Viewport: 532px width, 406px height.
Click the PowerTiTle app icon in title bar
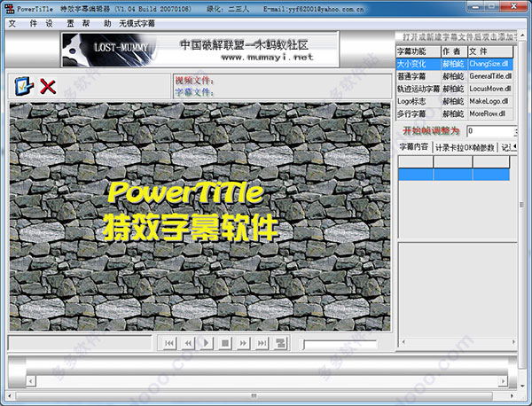point(9,9)
